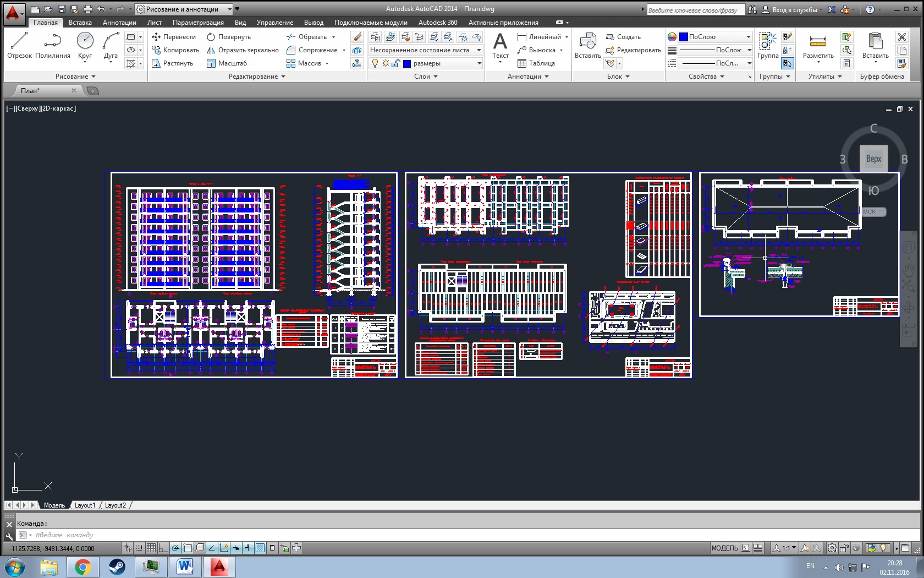
Task: Open the Аннотации ribbon tab
Action: click(119, 23)
